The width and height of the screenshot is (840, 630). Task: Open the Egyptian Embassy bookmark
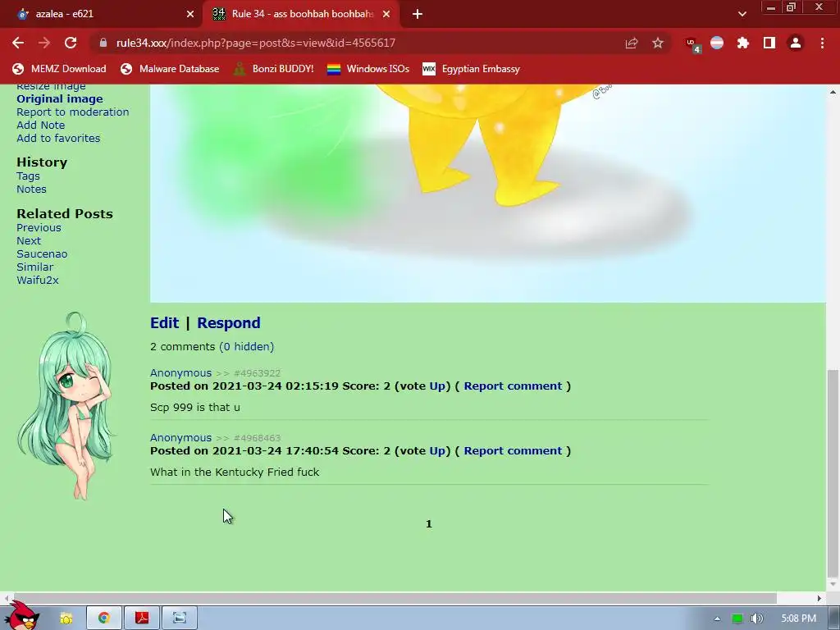(472, 69)
